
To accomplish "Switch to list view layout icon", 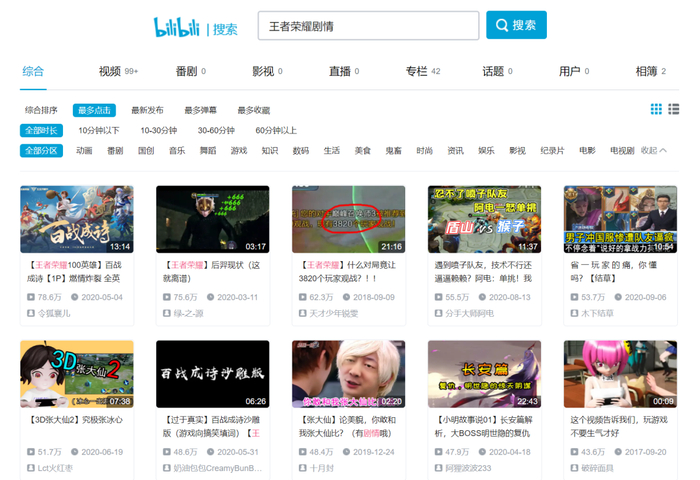I will [x=674, y=109].
